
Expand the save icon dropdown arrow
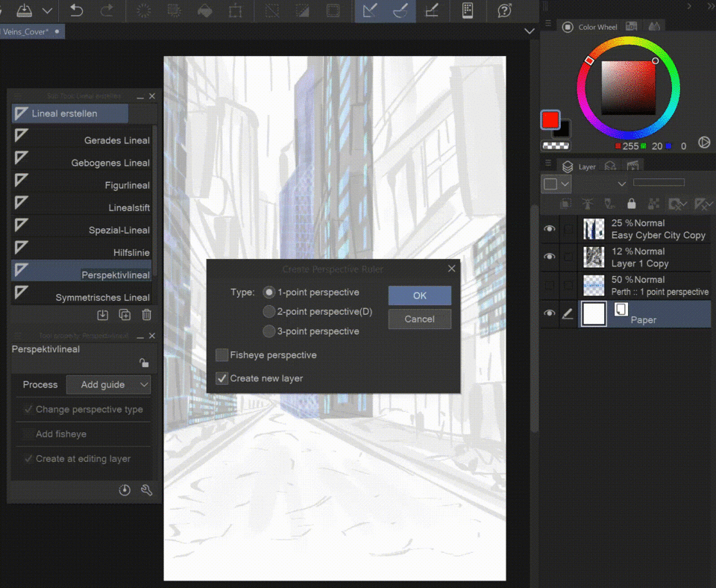(x=47, y=11)
